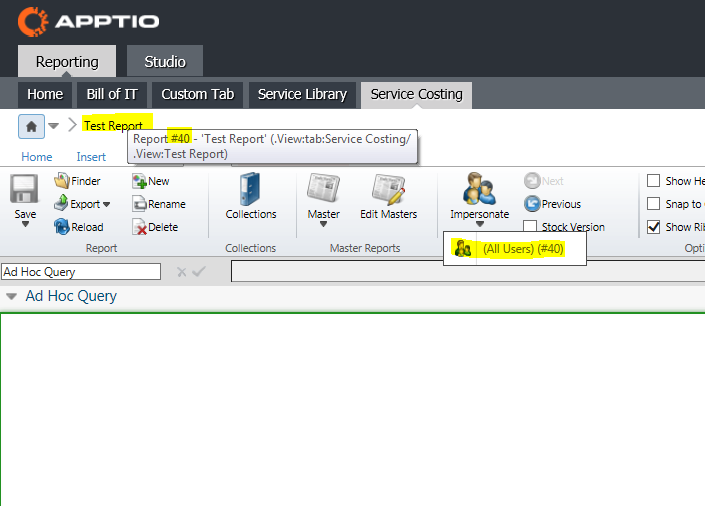Select the Service Costing tab
This screenshot has width=705, height=506.
pyautogui.click(x=416, y=94)
